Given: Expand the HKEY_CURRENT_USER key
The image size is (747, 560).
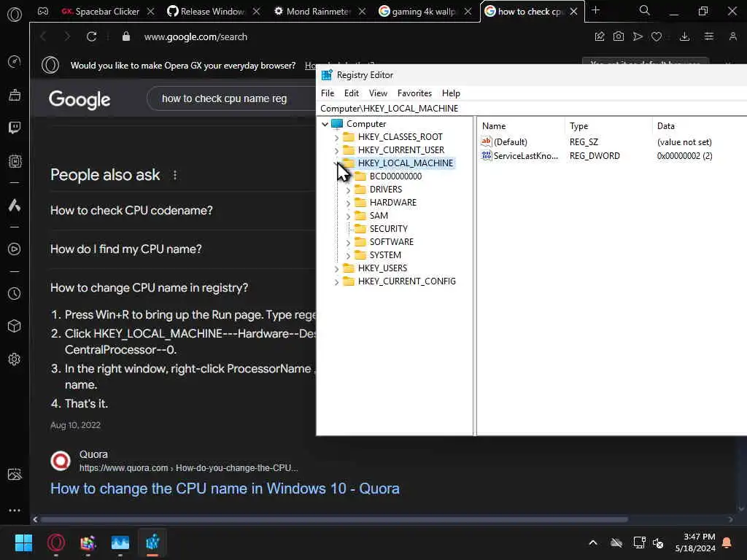Looking at the screenshot, I should point(336,150).
